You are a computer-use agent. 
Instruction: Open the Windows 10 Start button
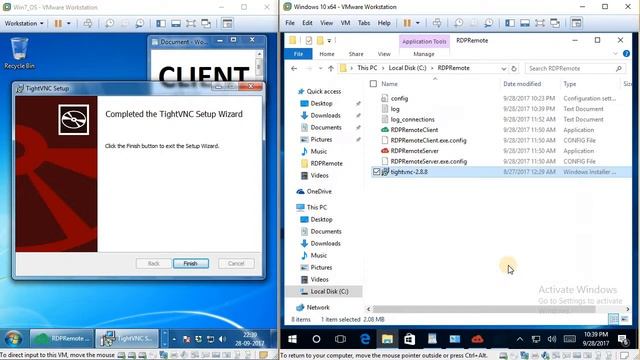(292, 339)
